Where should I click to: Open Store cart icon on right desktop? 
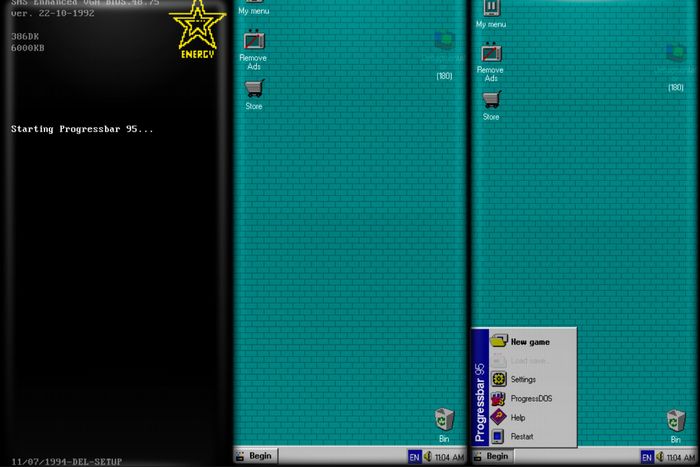(491, 99)
